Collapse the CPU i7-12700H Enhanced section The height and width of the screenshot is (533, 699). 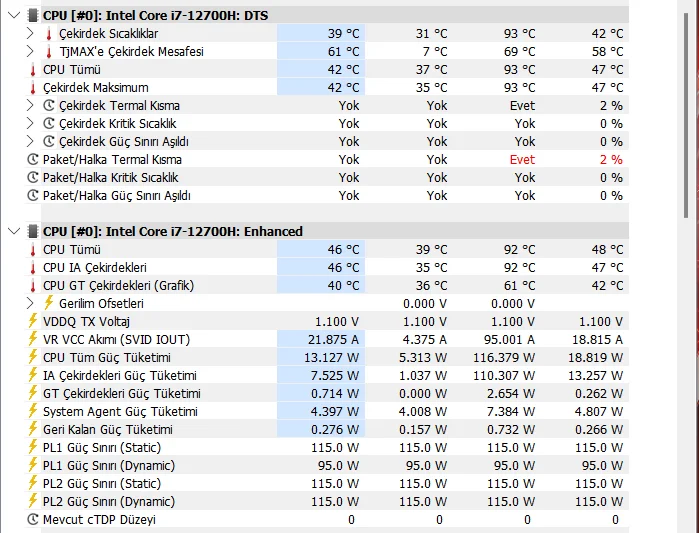click(x=13, y=231)
